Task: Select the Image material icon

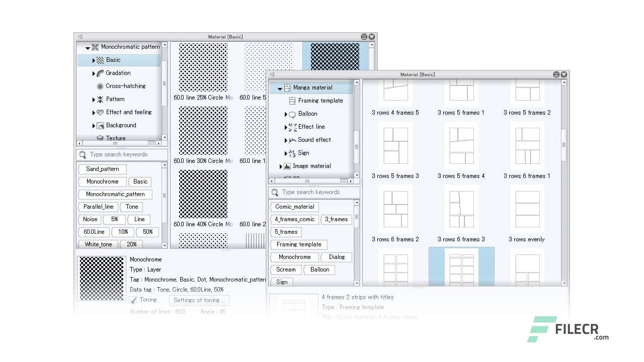Action: coord(287,166)
